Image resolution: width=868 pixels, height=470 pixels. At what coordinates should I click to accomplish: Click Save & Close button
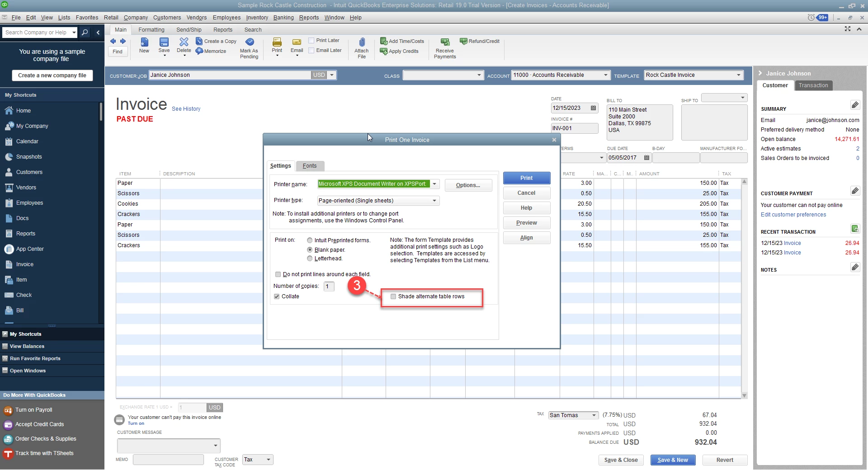[621, 460]
